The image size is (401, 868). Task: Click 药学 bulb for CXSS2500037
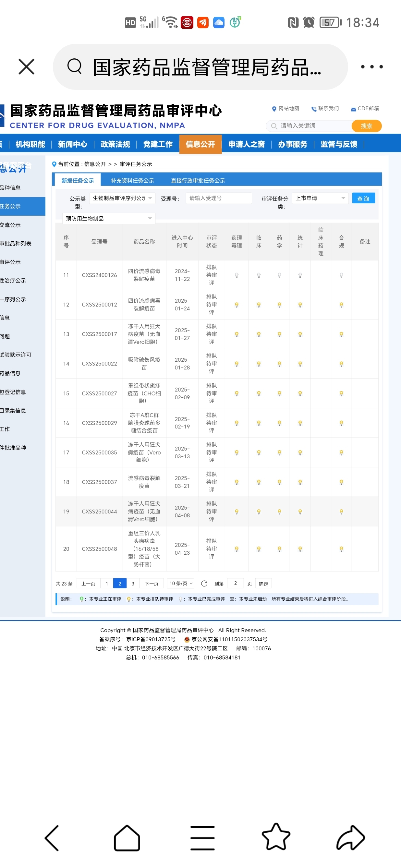point(279,482)
